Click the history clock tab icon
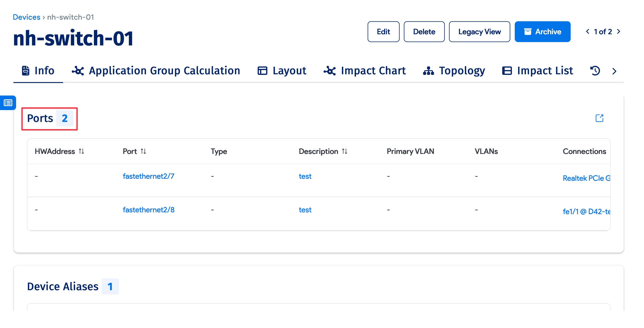Image resolution: width=644 pixels, height=328 pixels. pyautogui.click(x=595, y=71)
